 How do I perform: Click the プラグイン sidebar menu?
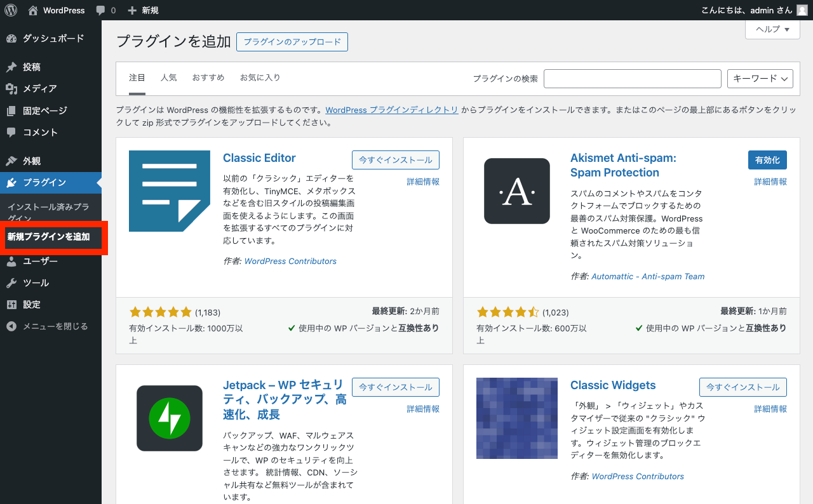click(51, 183)
